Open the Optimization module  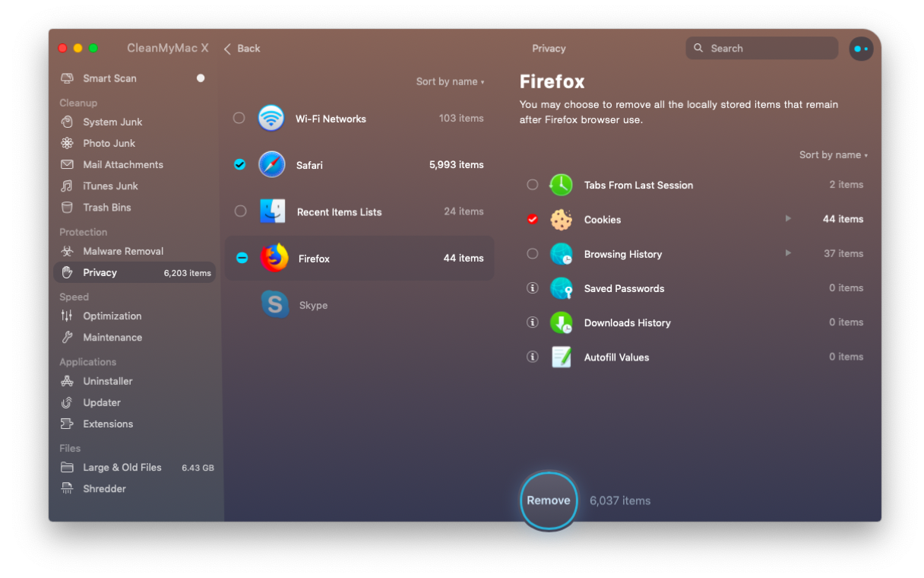[x=134, y=316]
